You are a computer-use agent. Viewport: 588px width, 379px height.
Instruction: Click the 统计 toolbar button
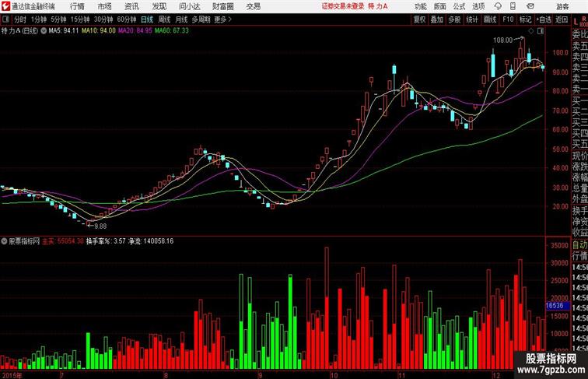point(472,19)
